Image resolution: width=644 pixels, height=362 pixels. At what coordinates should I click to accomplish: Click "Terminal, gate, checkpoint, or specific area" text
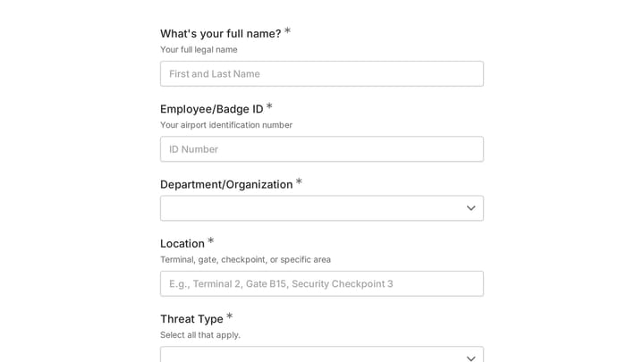click(x=245, y=259)
